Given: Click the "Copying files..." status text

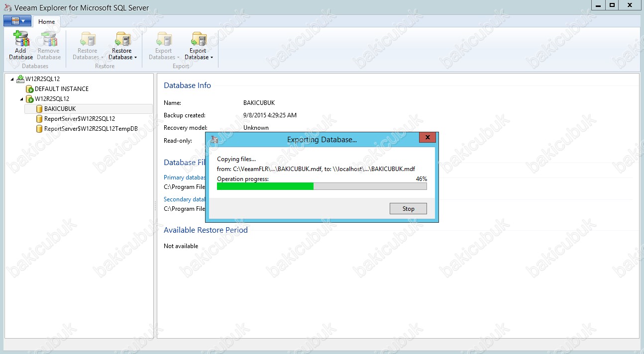Looking at the screenshot, I should tap(236, 159).
